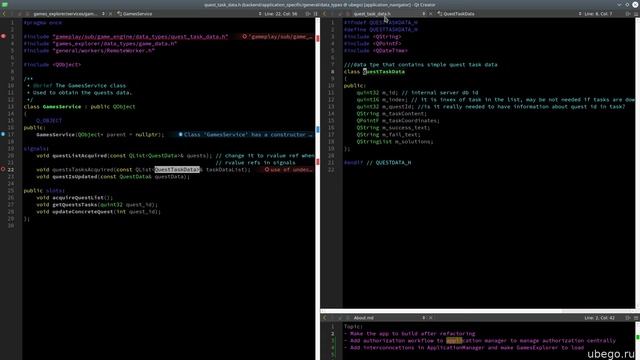Click blue info mark in left editor scrollbar
This screenshot has width=640, height=360.
click(x=318, y=129)
